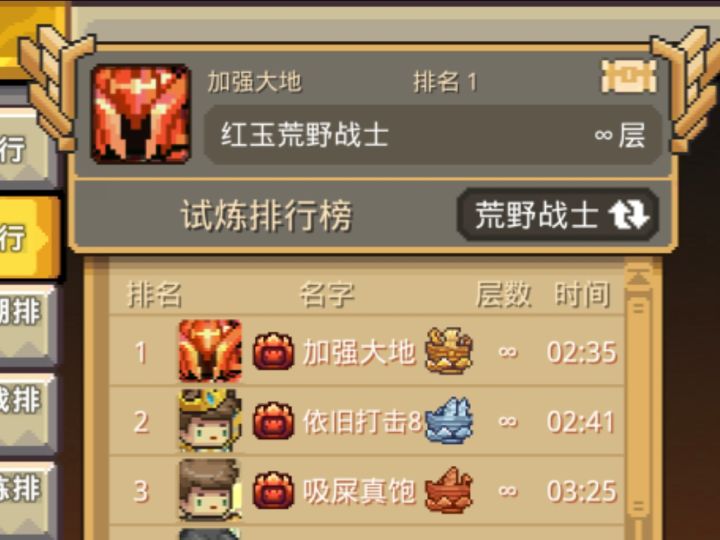Viewport: 720px width, 540px height.
Task: Open the rank 2 crowned player avatar
Action: [210, 421]
